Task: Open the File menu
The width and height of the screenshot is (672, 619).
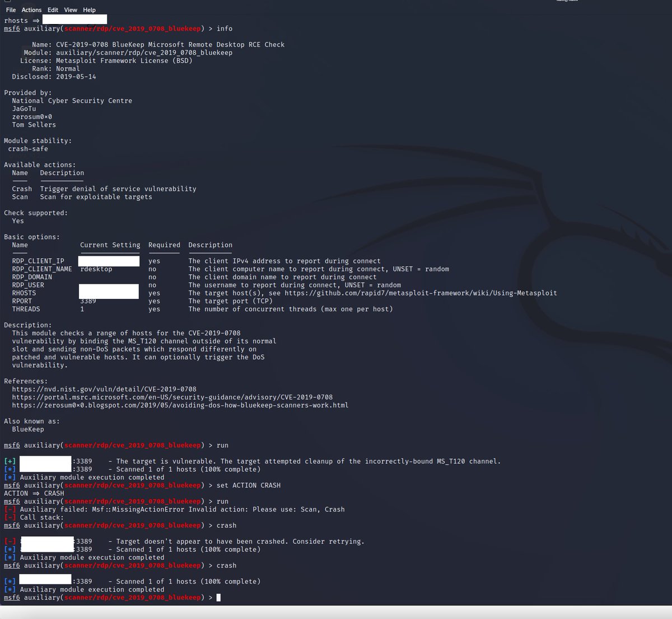Action: [11, 10]
